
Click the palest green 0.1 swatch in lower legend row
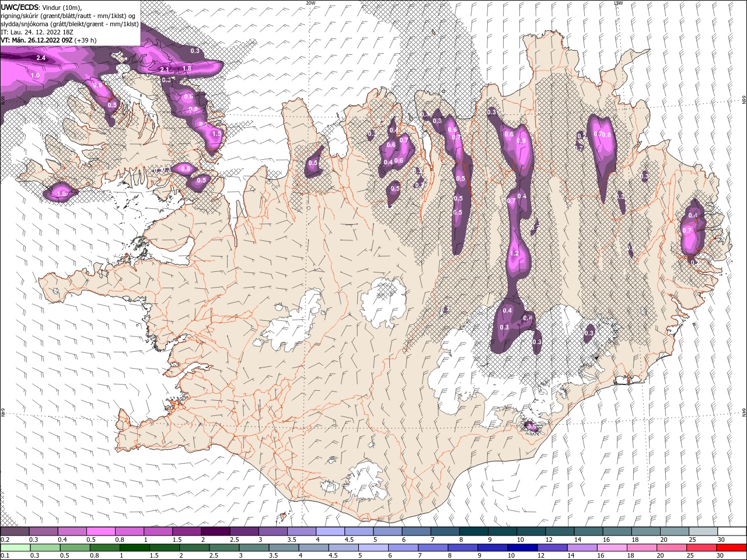[15, 548]
